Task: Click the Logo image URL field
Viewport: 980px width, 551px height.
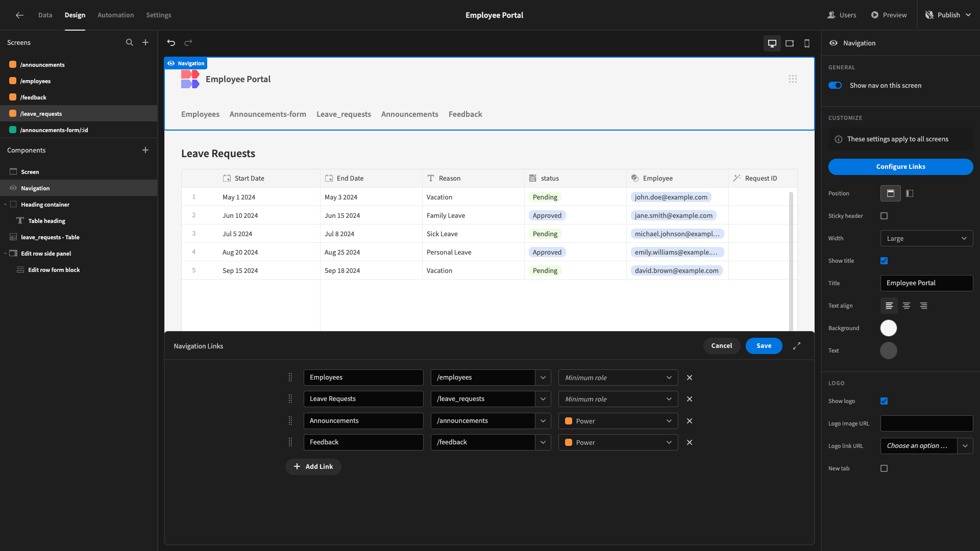Action: point(926,423)
